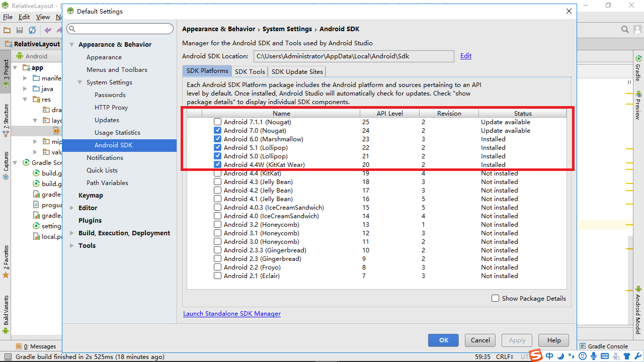Image resolution: width=644 pixels, height=362 pixels.
Task: Switch to the SDK Update Sites tab
Action: 297,71
